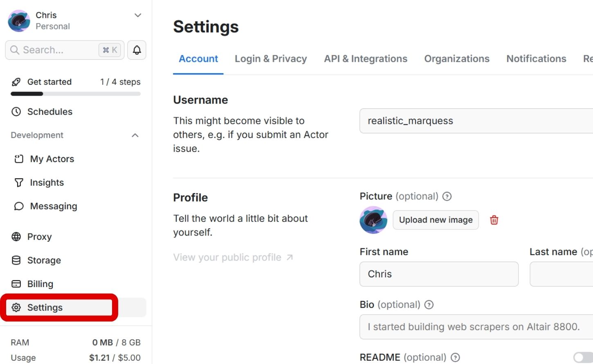This screenshot has height=364, width=593.
Task: Click the Picture help question mark icon
Action: pyautogui.click(x=447, y=196)
